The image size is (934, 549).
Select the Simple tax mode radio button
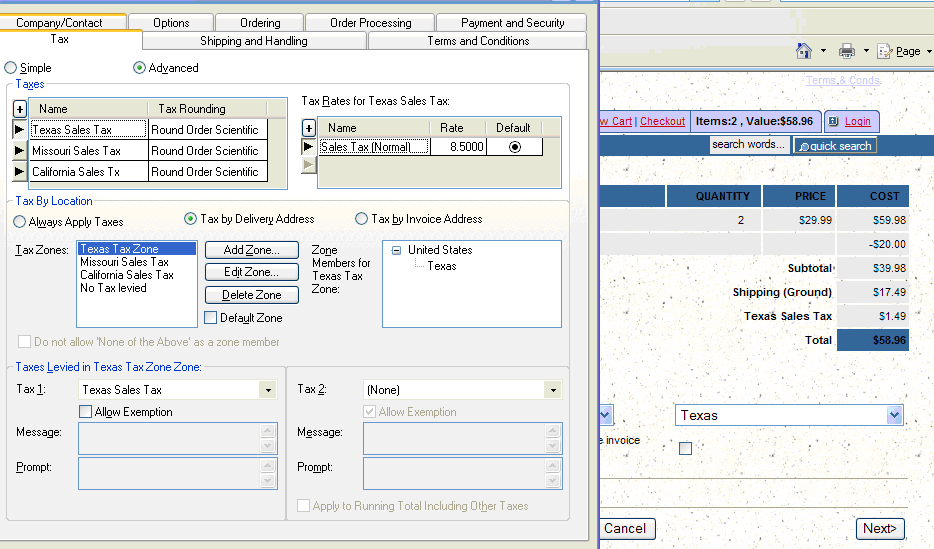tap(11, 68)
